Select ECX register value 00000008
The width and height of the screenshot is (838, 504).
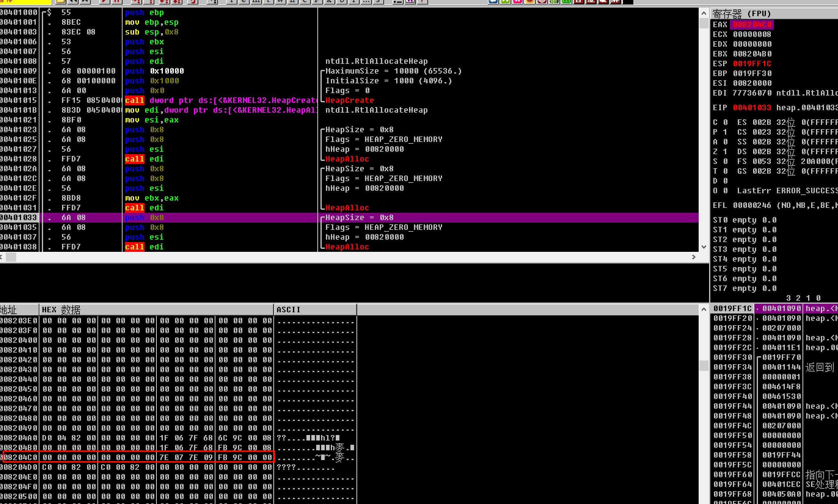coord(752,34)
